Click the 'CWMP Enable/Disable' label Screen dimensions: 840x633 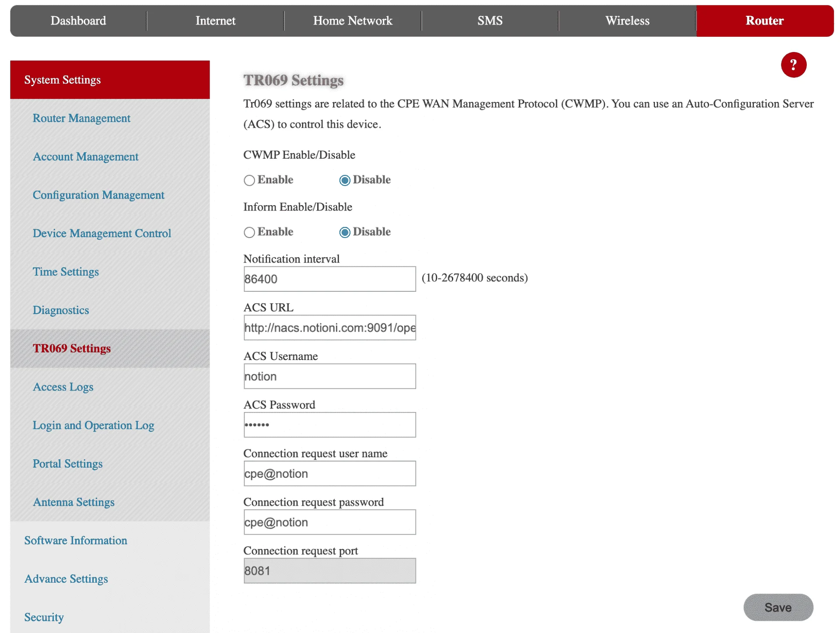coord(299,155)
